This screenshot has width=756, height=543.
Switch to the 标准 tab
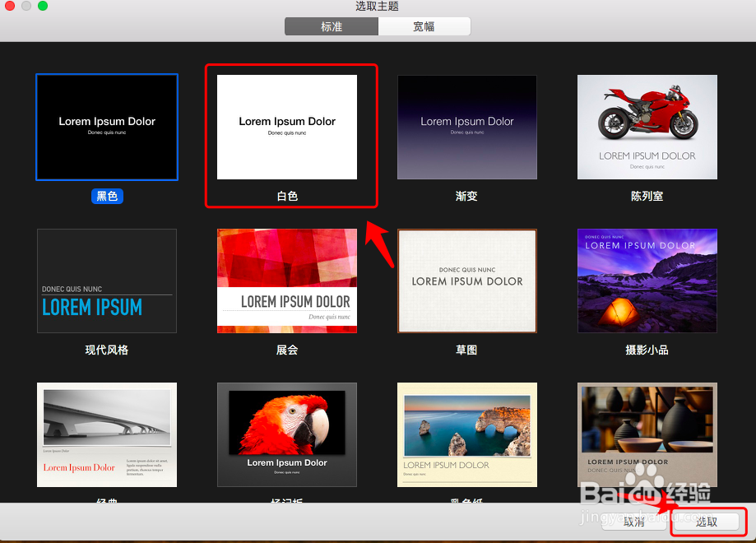(332, 26)
